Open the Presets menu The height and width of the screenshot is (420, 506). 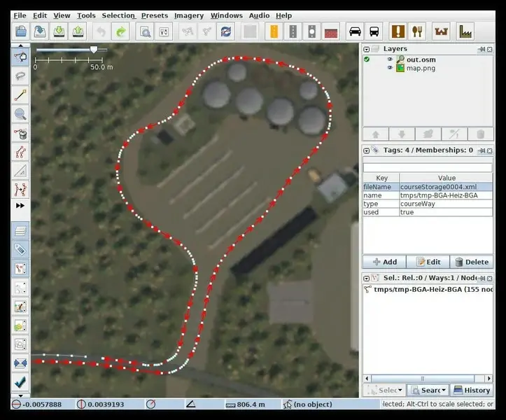(154, 15)
